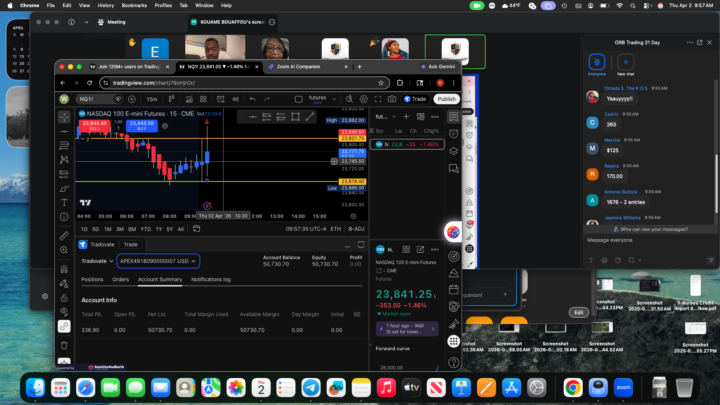Select the Account Summary tab

coord(160,279)
